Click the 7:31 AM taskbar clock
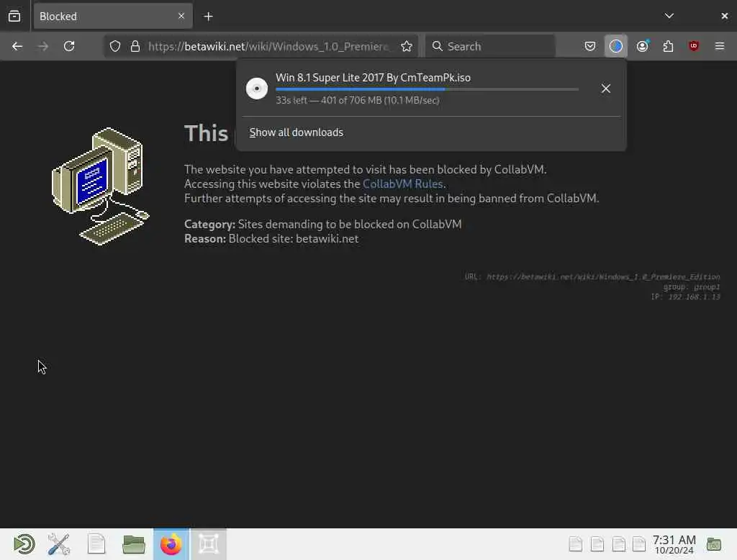The image size is (737, 560). coord(674,544)
